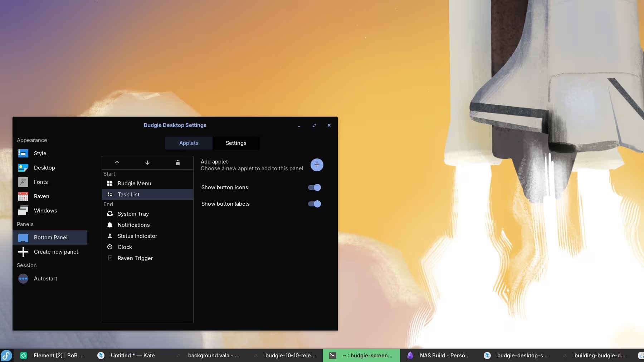Disable Show button icons

pyautogui.click(x=314, y=187)
